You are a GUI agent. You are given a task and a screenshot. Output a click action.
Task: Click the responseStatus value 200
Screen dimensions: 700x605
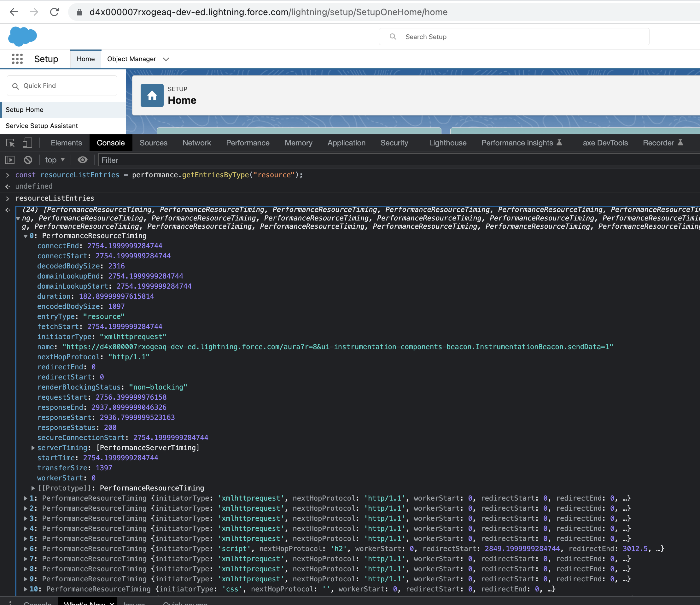pyautogui.click(x=110, y=427)
